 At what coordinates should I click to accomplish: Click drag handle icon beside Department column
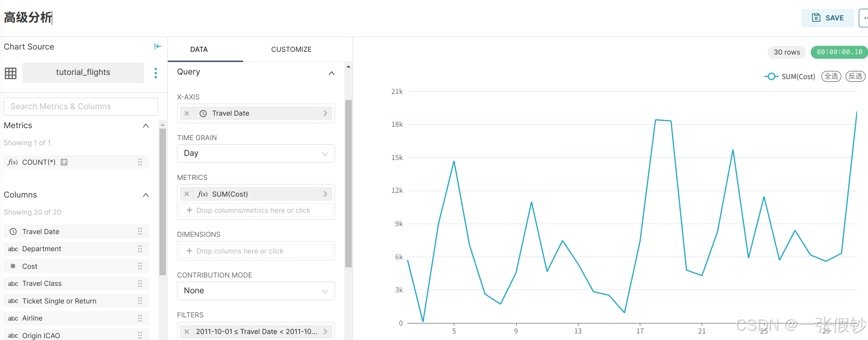140,249
